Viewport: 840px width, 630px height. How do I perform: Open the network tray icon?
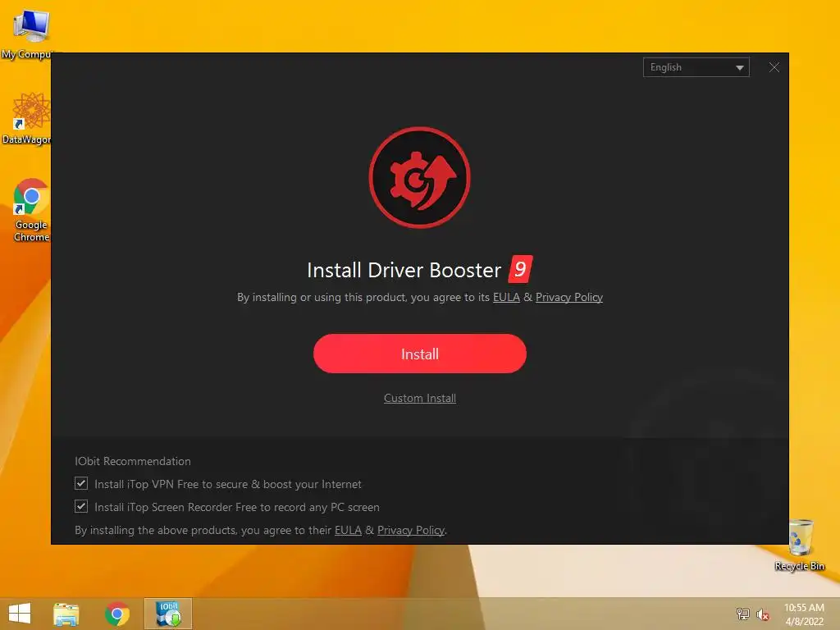(742, 614)
